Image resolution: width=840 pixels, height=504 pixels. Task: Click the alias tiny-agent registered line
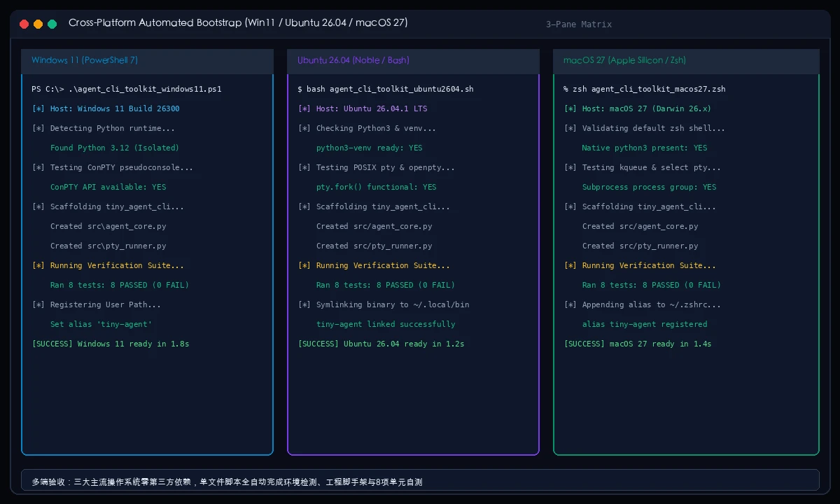coord(645,325)
